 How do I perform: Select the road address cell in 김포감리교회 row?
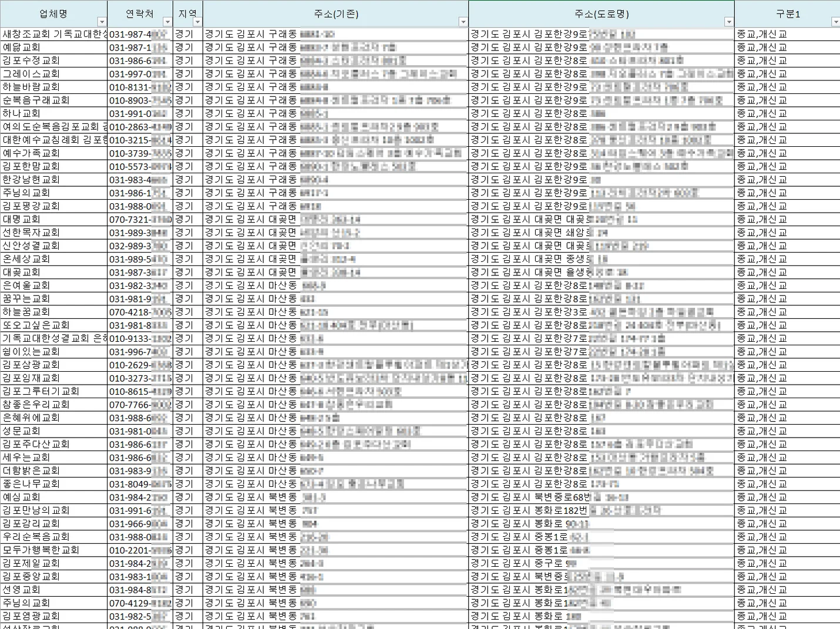[x=602, y=523]
